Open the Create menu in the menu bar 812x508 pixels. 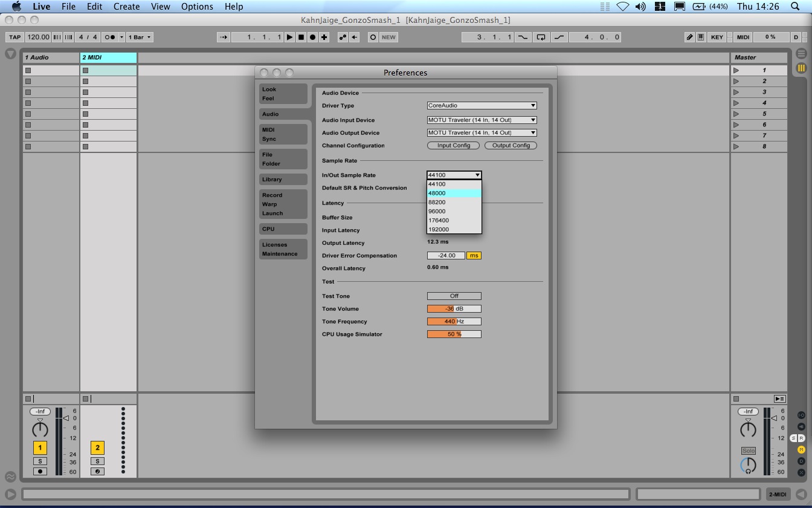coord(126,7)
